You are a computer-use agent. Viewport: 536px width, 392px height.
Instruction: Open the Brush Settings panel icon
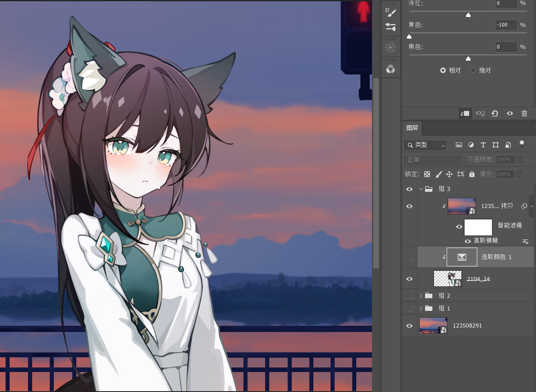(390, 12)
